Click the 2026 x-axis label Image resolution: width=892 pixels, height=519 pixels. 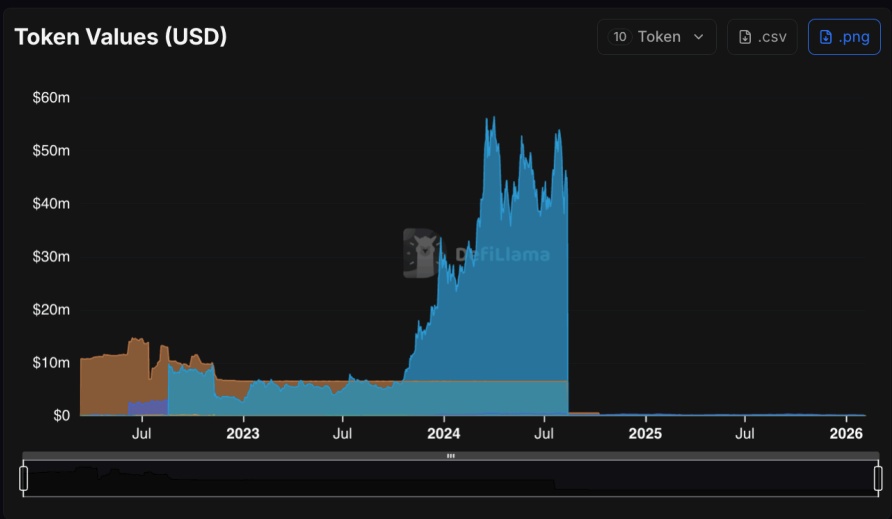coord(846,434)
